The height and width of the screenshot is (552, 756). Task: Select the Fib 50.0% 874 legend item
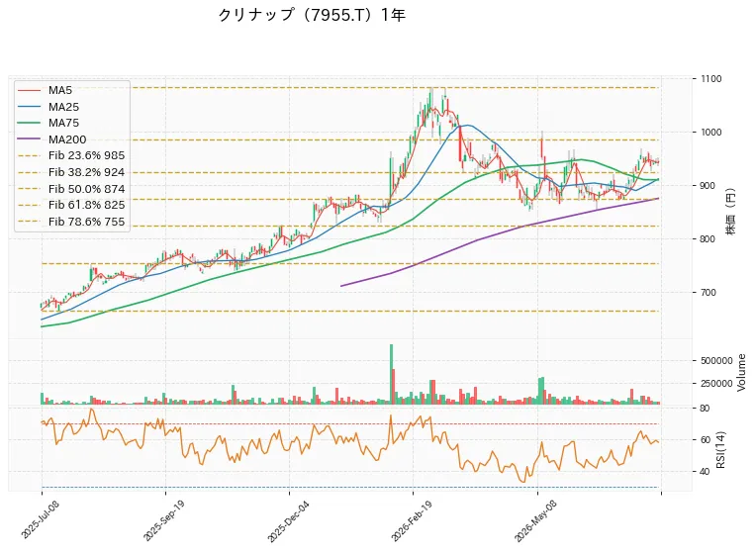coord(71,189)
